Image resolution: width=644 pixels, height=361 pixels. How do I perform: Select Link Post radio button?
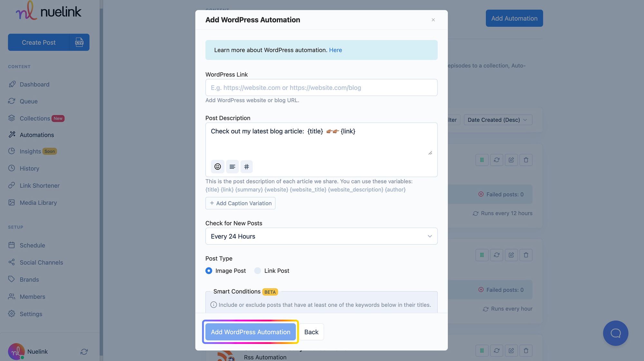pos(258,271)
